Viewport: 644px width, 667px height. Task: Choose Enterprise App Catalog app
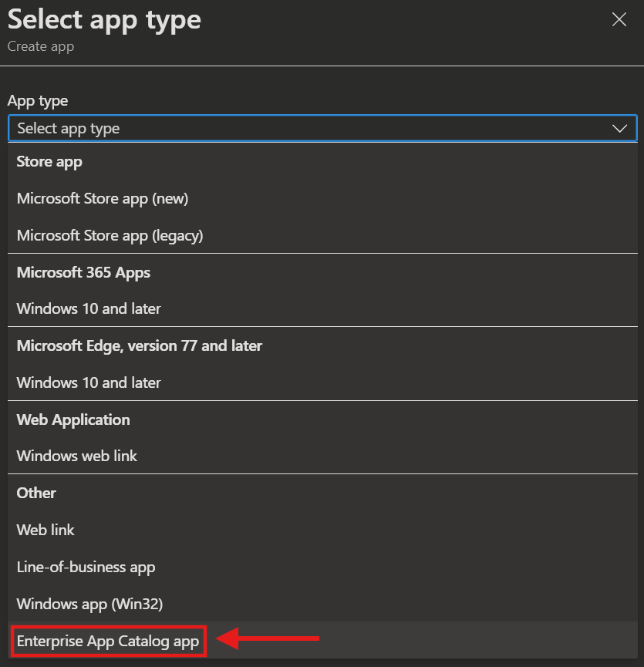(x=322, y=641)
